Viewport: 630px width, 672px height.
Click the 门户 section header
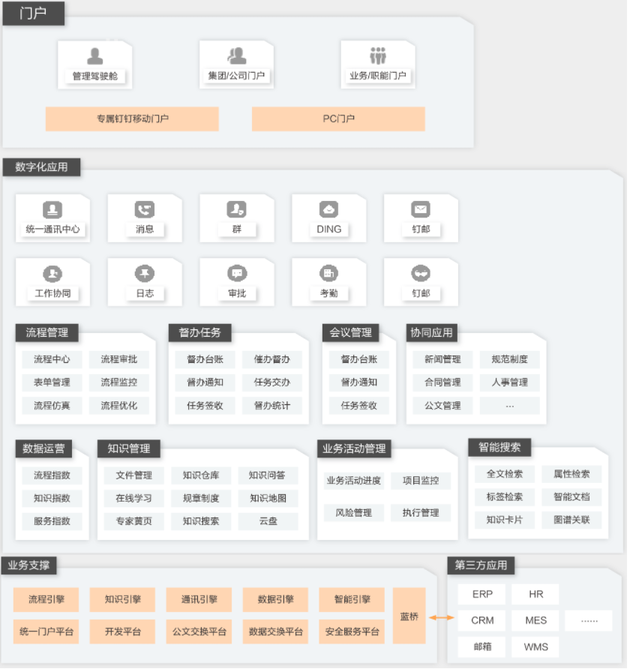click(34, 13)
